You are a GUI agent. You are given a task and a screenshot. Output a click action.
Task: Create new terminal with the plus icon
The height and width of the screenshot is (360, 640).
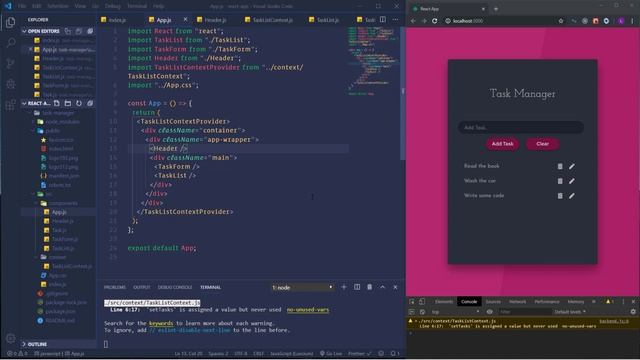tap(344, 287)
